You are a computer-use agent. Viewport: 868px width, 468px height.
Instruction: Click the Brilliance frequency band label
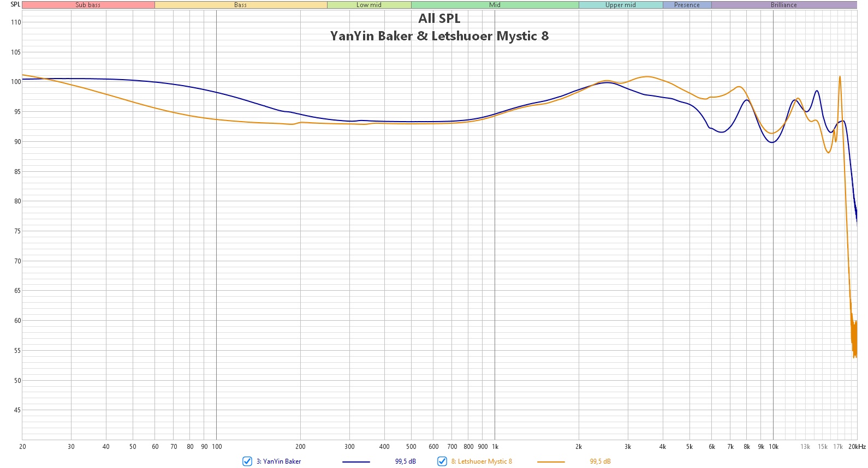pos(784,5)
